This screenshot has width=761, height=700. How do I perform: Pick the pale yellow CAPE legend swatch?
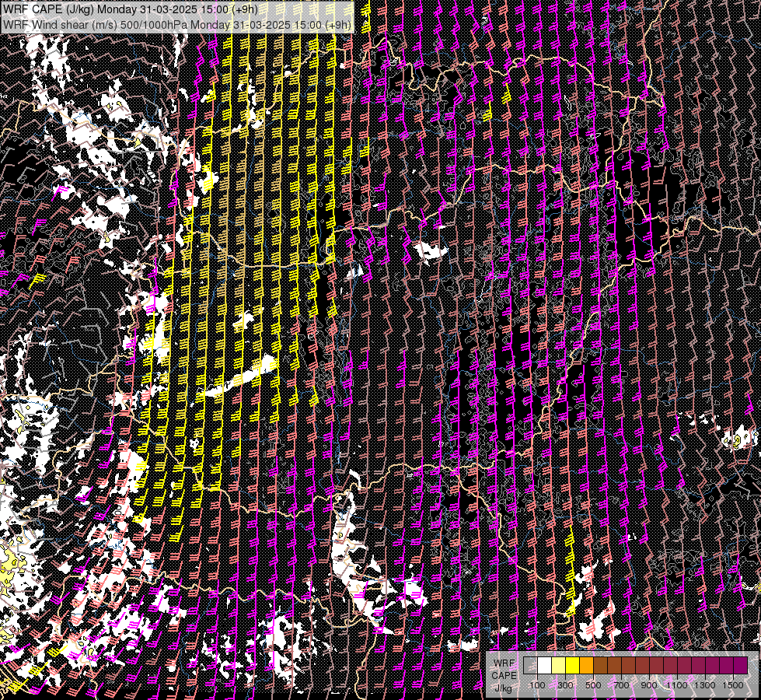[x=559, y=665]
